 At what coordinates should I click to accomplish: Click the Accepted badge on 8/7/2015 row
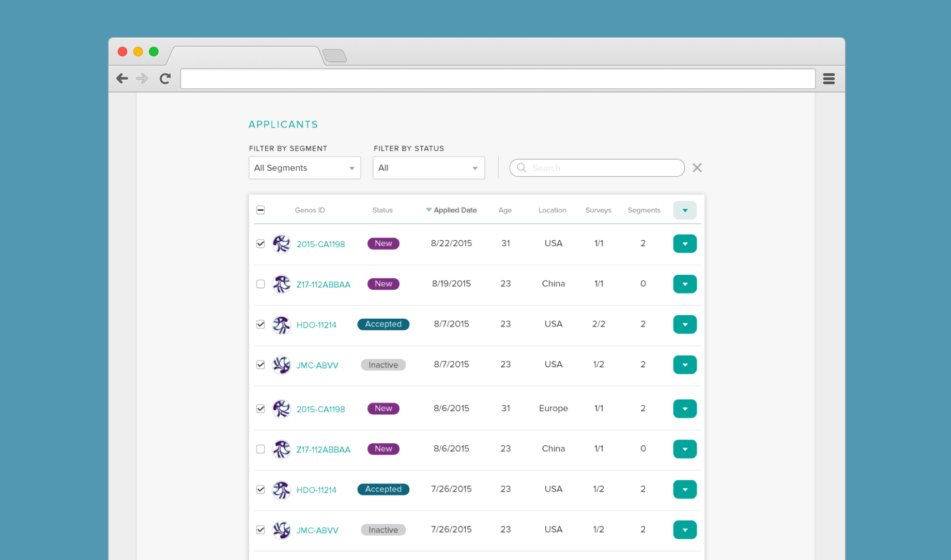click(383, 324)
